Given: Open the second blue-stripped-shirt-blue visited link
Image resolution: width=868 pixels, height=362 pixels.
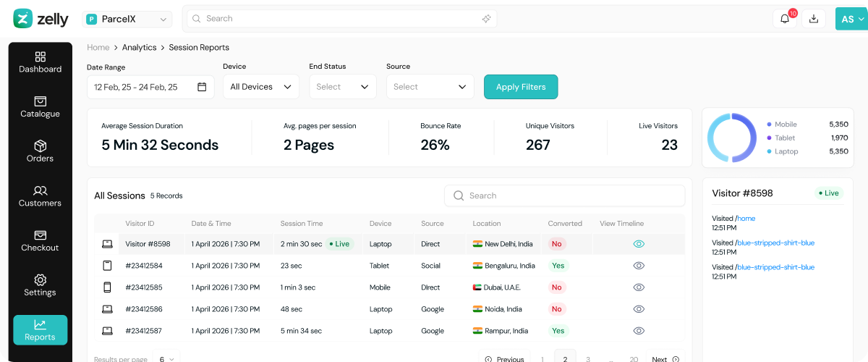Looking at the screenshot, I should [x=775, y=243].
